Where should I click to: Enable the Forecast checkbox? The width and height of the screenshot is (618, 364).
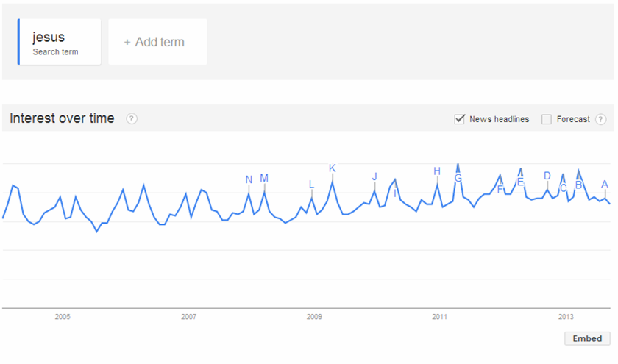[546, 119]
